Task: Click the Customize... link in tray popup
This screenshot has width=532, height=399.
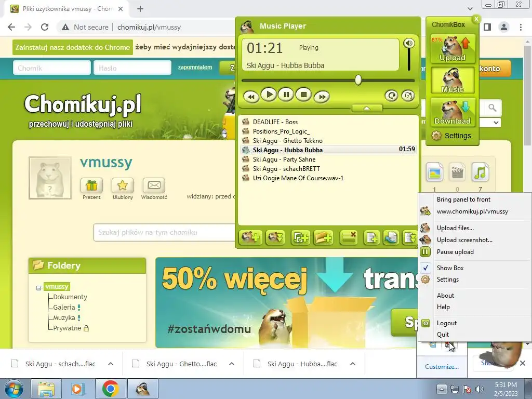Action: pyautogui.click(x=442, y=367)
